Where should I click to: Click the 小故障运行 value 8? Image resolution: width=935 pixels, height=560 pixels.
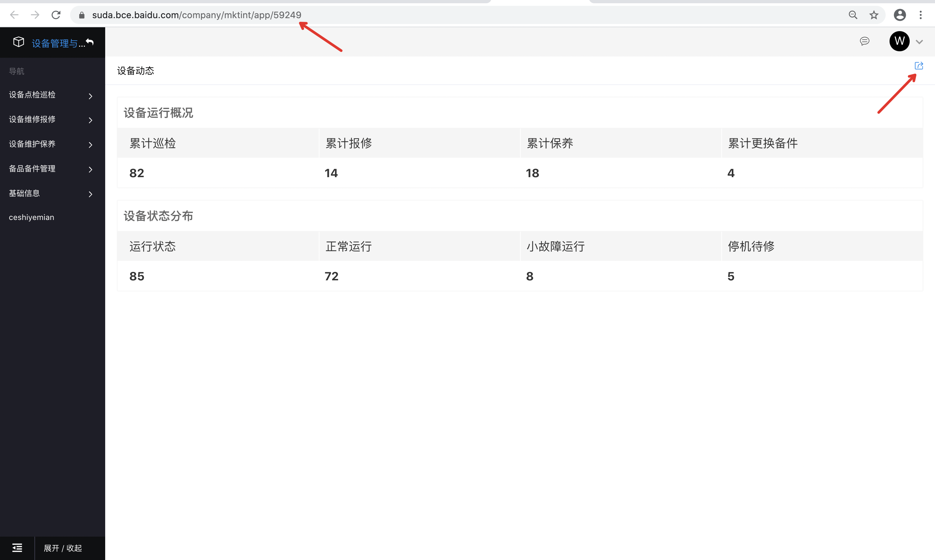530,276
